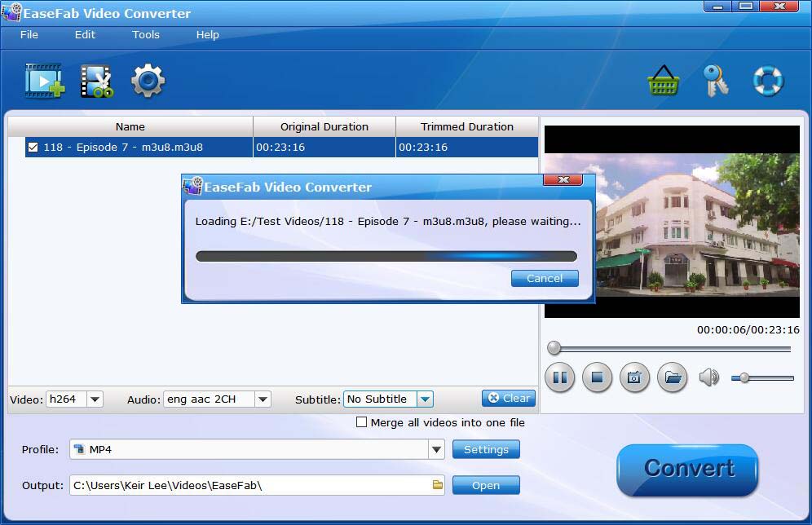Mute the speaker volume icon

pyautogui.click(x=709, y=377)
